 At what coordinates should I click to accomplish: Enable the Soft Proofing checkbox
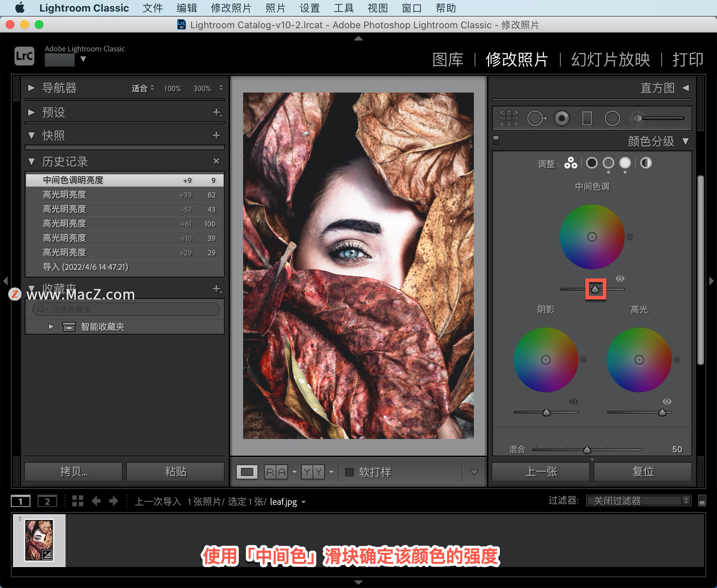349,472
